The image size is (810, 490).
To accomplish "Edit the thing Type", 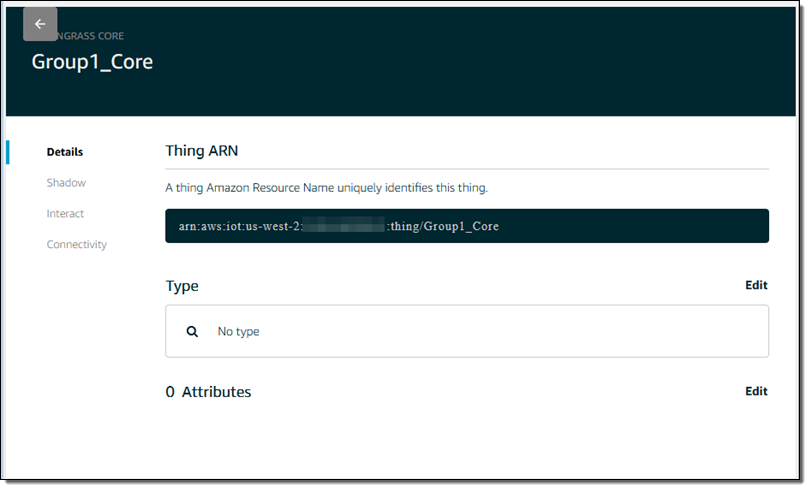I will click(x=756, y=285).
